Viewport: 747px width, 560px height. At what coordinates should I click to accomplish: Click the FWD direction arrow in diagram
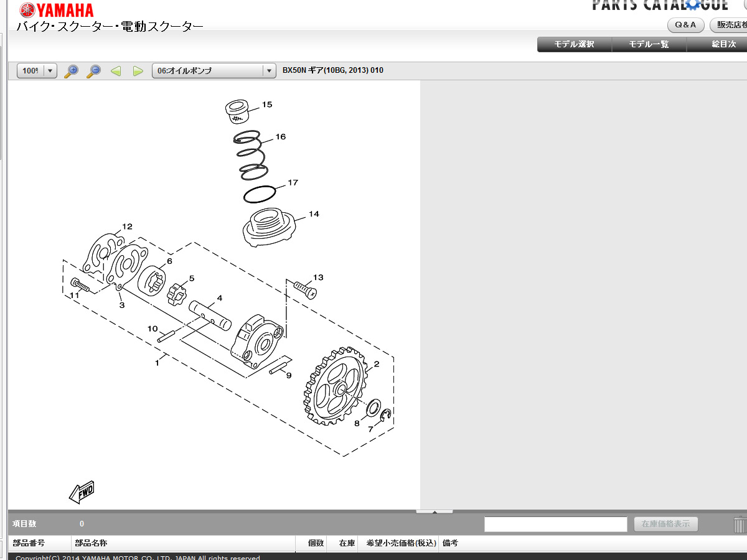(82, 492)
